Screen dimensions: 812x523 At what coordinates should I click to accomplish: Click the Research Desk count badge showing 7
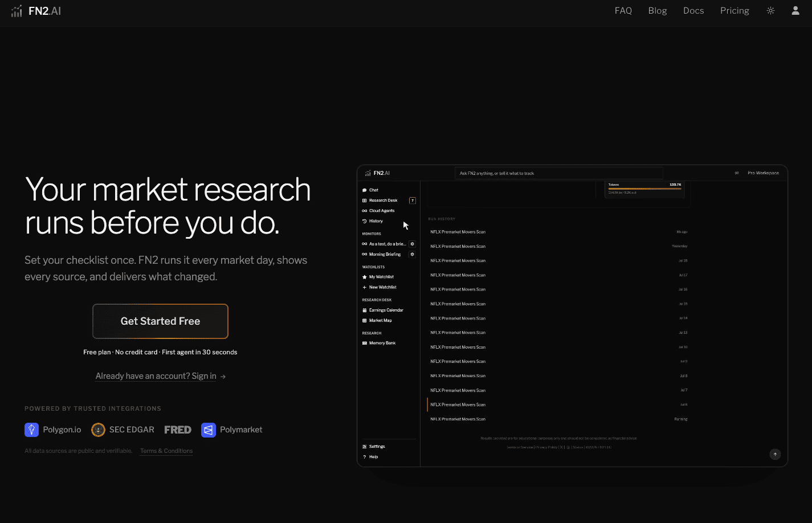click(x=413, y=201)
